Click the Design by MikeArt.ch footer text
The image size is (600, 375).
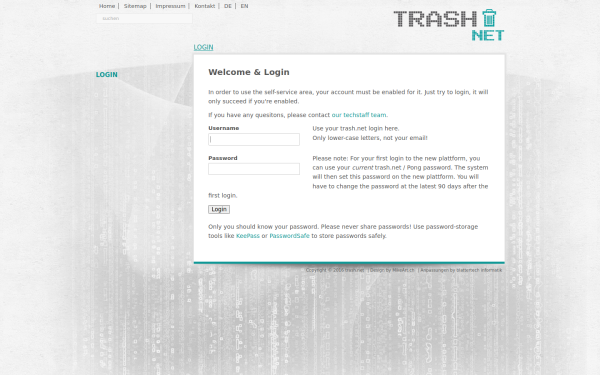pos(392,270)
